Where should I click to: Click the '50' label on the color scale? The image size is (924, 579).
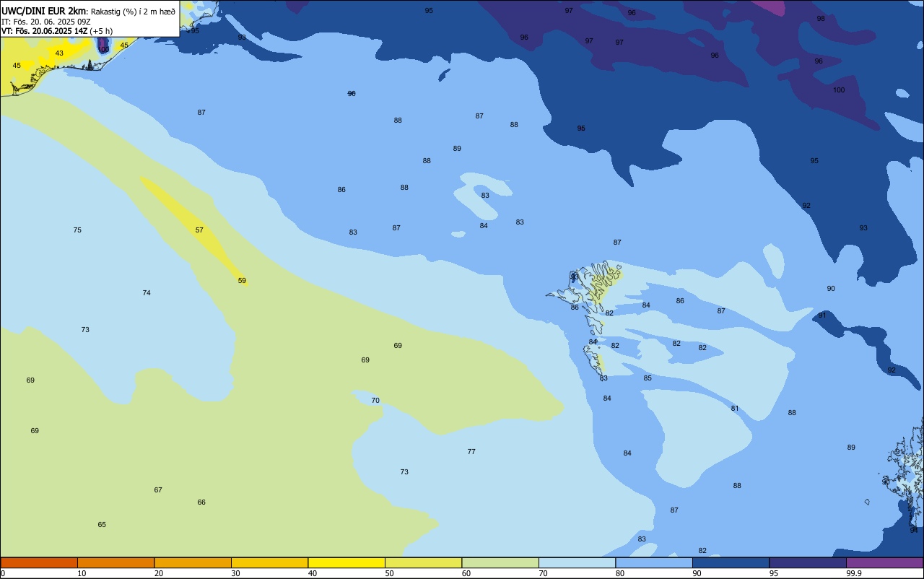point(389,573)
